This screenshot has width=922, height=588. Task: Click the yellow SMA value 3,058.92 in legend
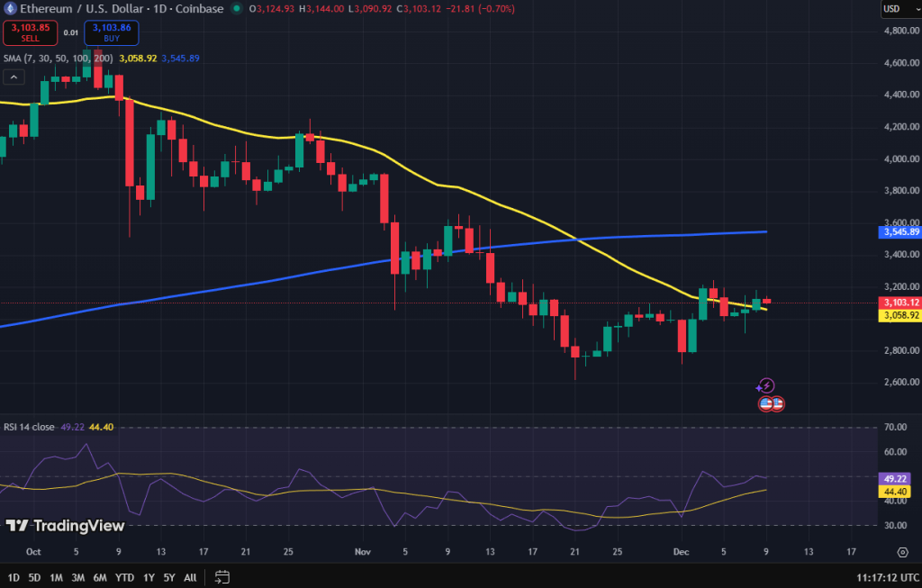click(138, 59)
